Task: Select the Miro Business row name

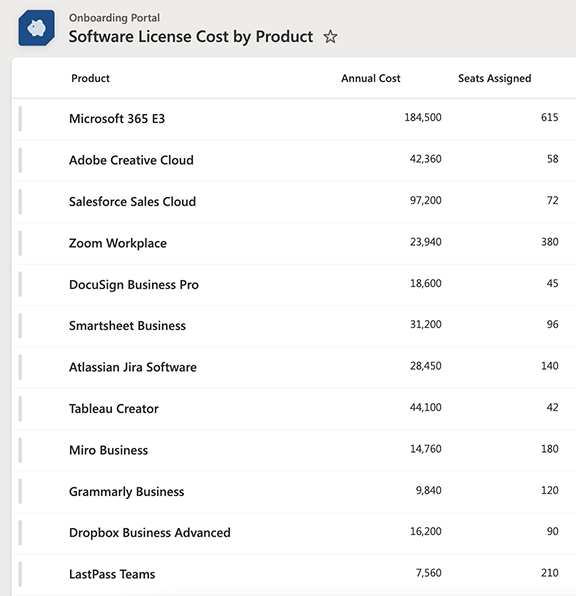Action: [x=108, y=450]
